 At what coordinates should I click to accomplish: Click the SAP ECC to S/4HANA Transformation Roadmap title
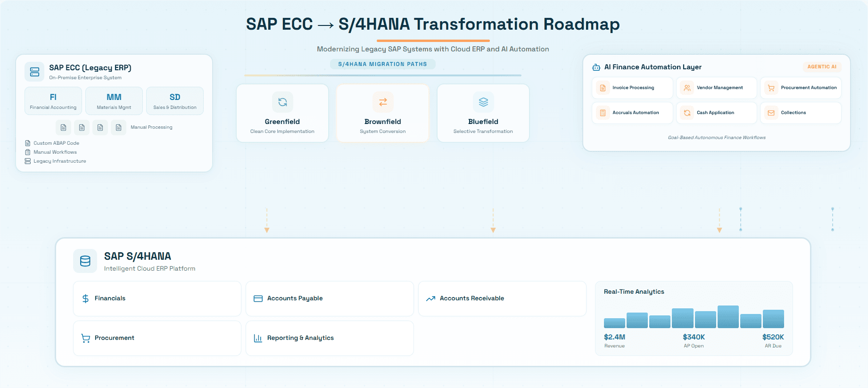click(433, 24)
